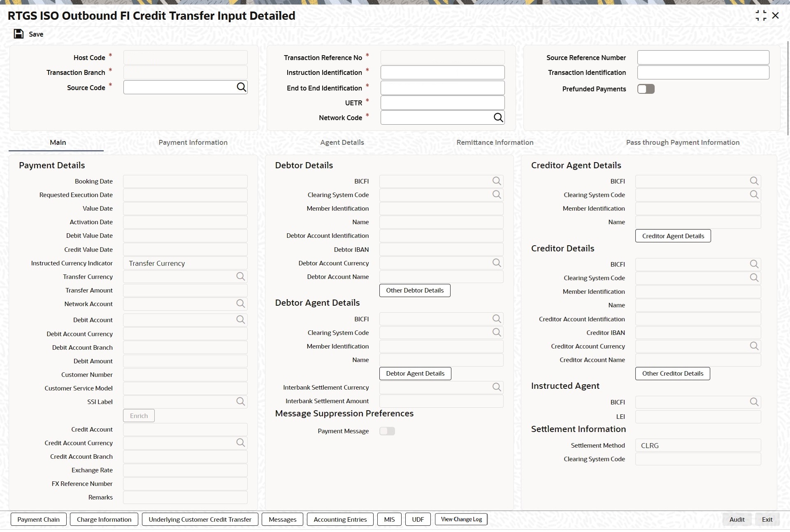Open Instructed Currency Indicator dropdown

click(x=185, y=263)
